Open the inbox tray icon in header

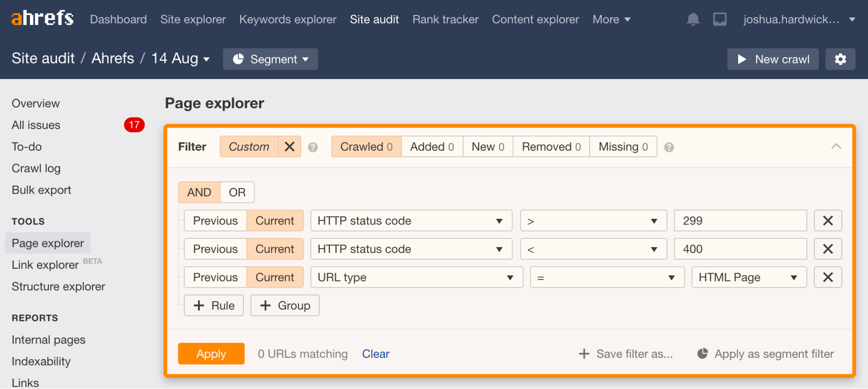[719, 20]
